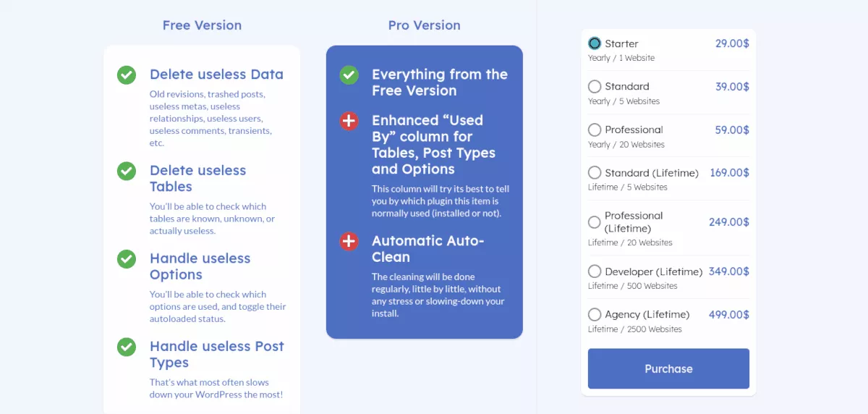Click green checkmark beside Handle useless Post Types
The width and height of the screenshot is (868, 414).
pyautogui.click(x=127, y=347)
